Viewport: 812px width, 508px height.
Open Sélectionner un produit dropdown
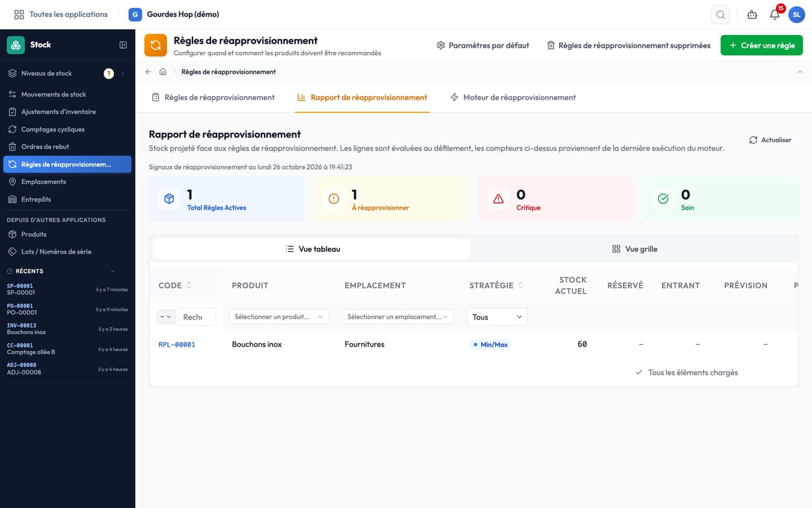click(279, 317)
